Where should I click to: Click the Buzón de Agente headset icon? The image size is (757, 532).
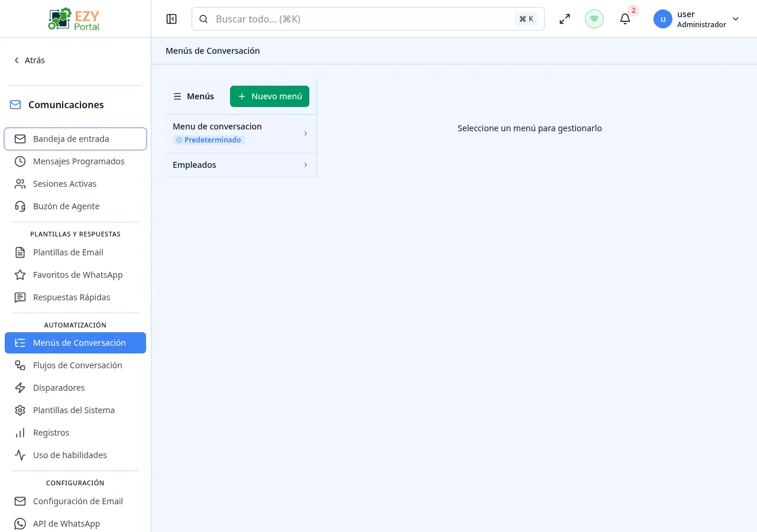[20, 206]
